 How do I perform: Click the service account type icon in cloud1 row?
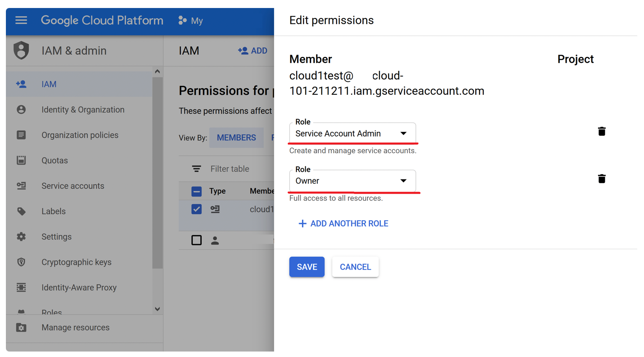[215, 209]
